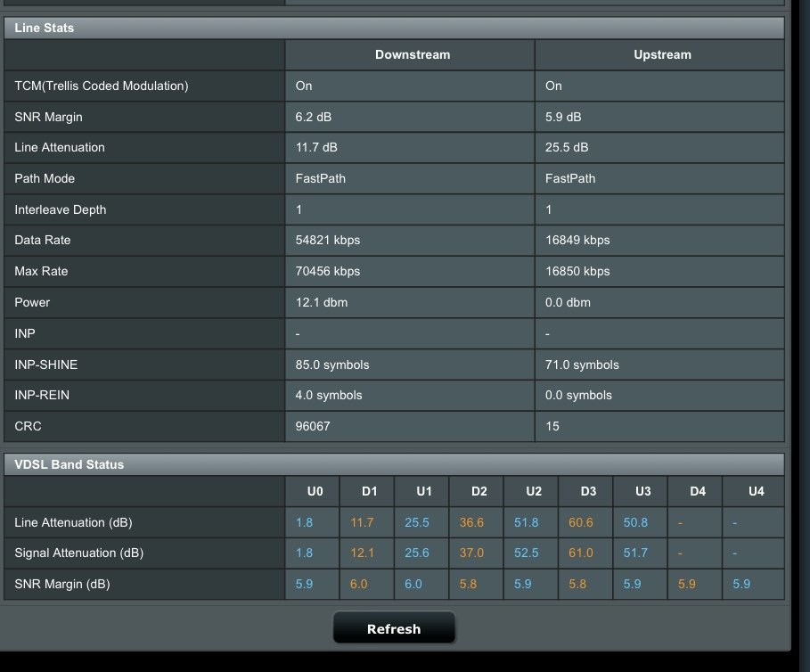Viewport: 810px width, 672px height.
Task: Select the TCM(Trellis Coded Modulation) row label
Action: point(102,86)
